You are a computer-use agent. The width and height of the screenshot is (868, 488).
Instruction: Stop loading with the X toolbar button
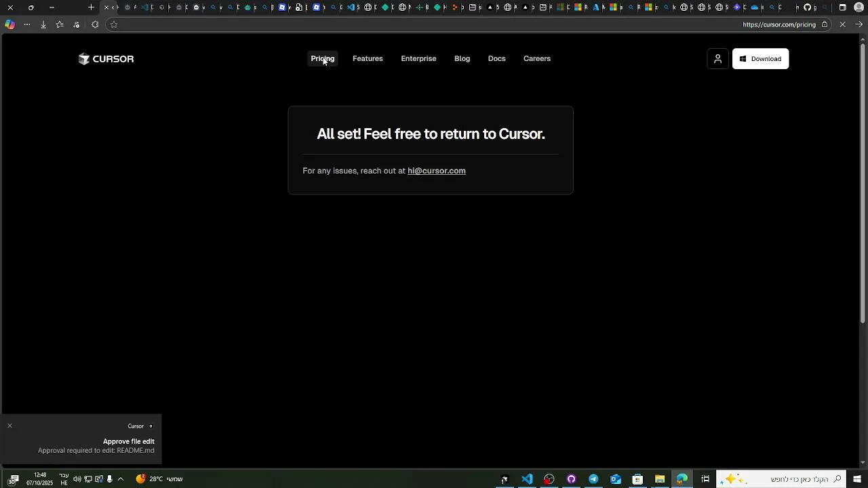point(842,24)
